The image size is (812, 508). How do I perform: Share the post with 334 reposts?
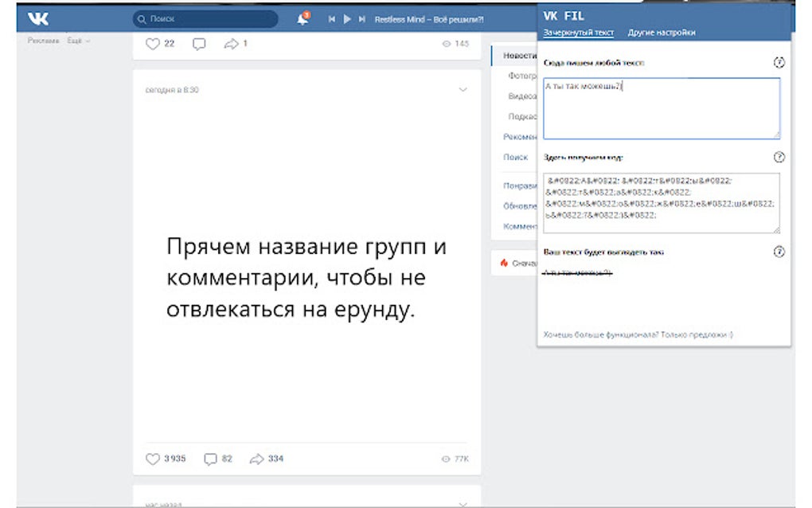pos(256,459)
